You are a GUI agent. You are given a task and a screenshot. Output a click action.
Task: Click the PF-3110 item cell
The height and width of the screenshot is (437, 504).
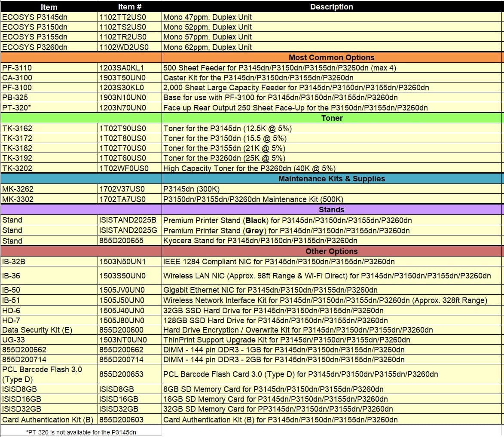click(49, 68)
